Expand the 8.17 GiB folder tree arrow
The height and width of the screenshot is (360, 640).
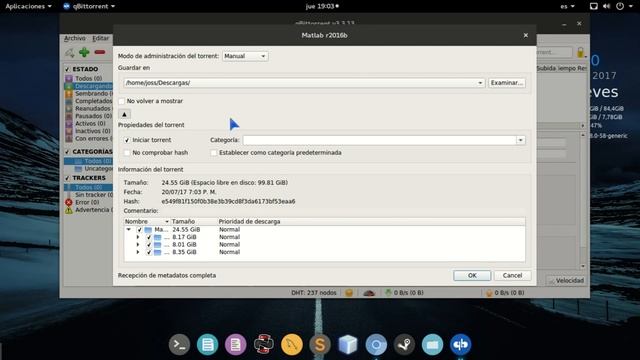click(x=138, y=237)
